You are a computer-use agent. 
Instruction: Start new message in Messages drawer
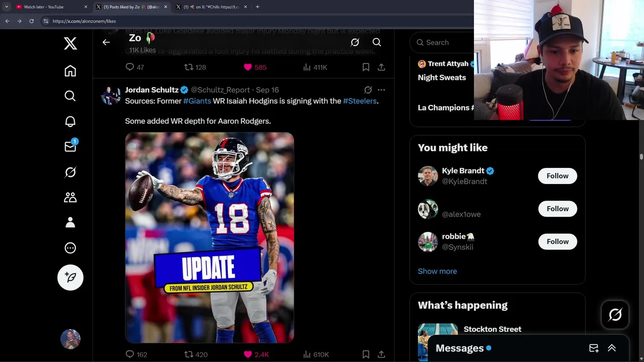click(x=594, y=348)
